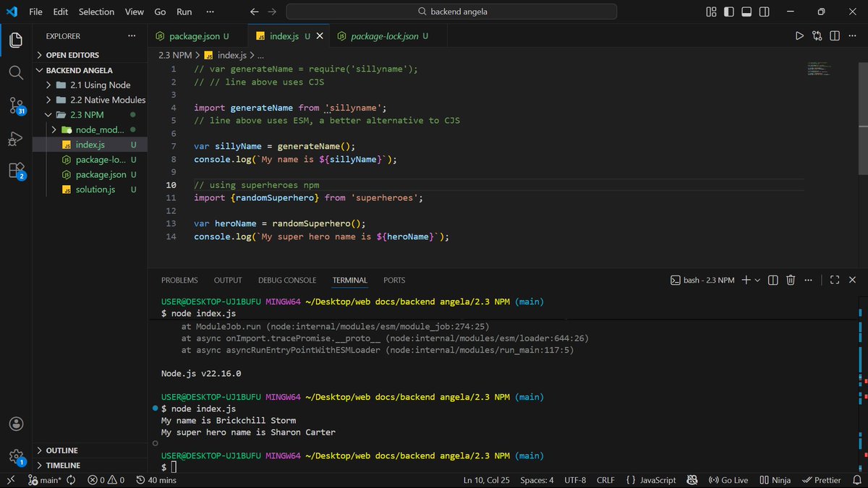Toggle Primary Side Bar layout icon

pos(729,12)
